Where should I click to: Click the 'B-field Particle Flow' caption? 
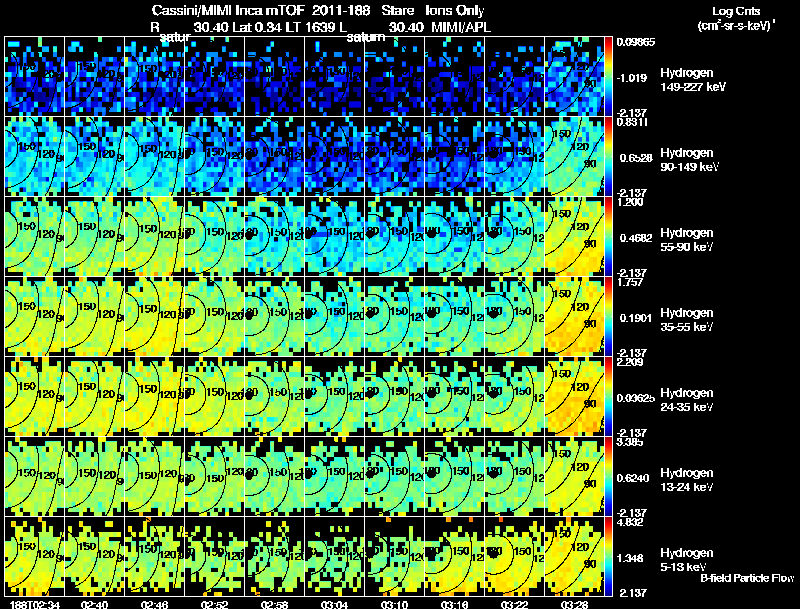(747, 578)
